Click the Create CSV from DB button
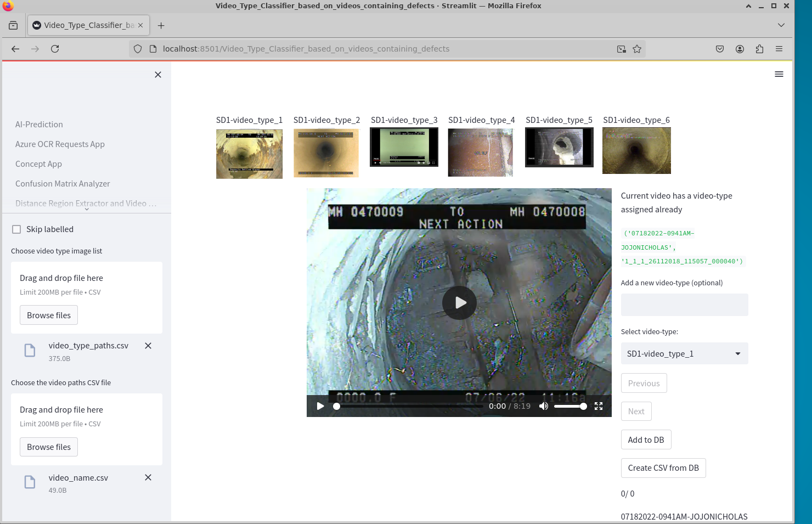This screenshot has height=524, width=812. 663,468
